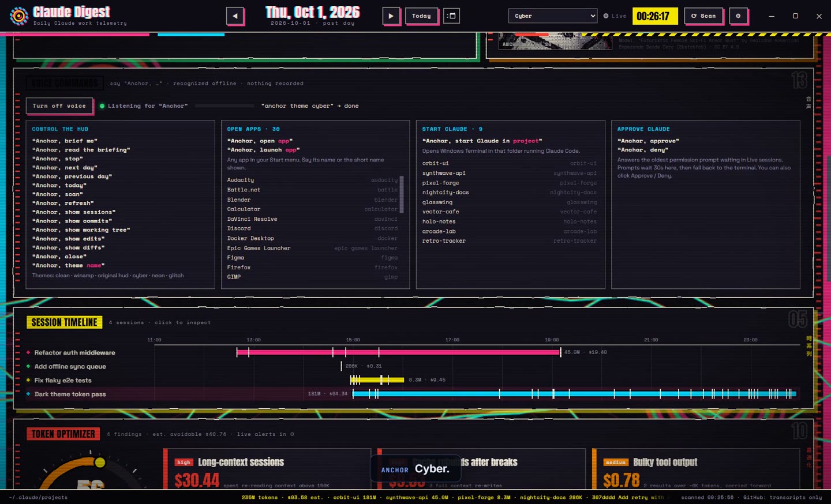Open the Long-context sessions finding card
Viewport: 831px width, 504px height.
(268, 469)
